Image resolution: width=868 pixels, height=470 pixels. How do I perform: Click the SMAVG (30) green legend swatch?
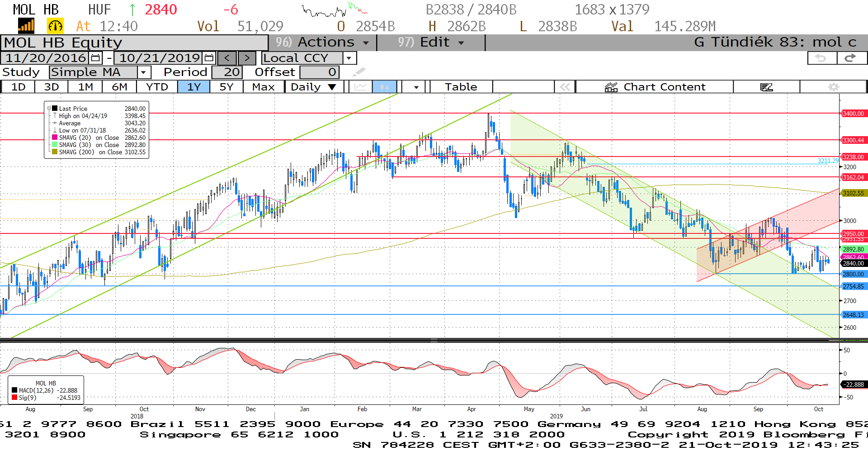(x=55, y=145)
